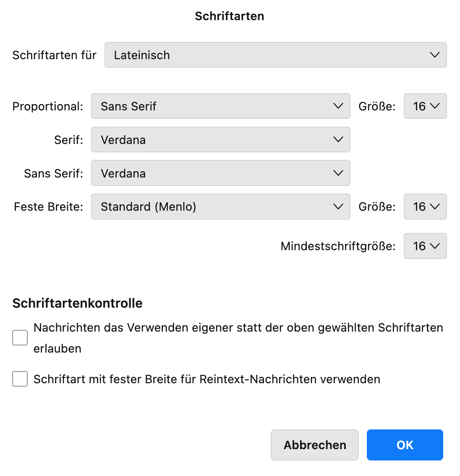Screen dimensions: 460x476
Task: Tick the fixed-width font for Reintext-Nachrichten checkbox
Action: click(20, 379)
